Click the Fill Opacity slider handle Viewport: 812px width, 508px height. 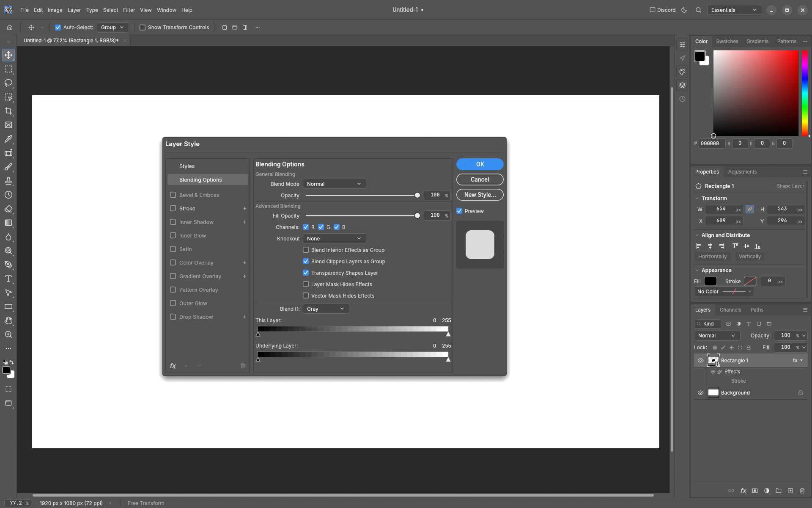click(x=417, y=215)
